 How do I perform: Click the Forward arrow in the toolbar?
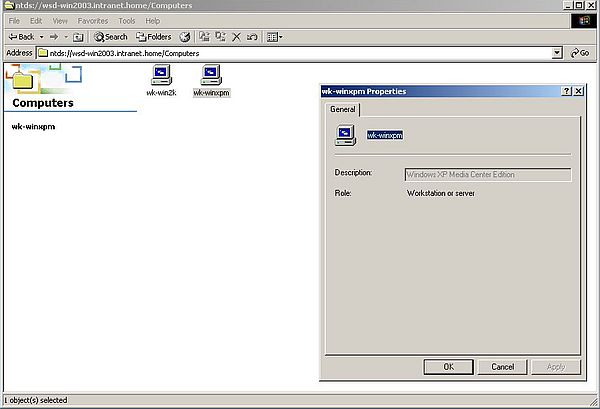click(x=54, y=37)
